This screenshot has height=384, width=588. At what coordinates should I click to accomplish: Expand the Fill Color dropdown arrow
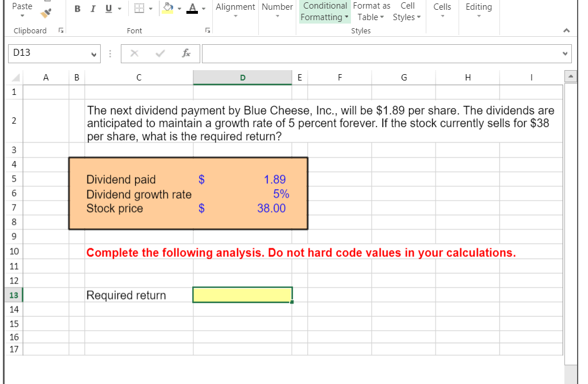[178, 9]
